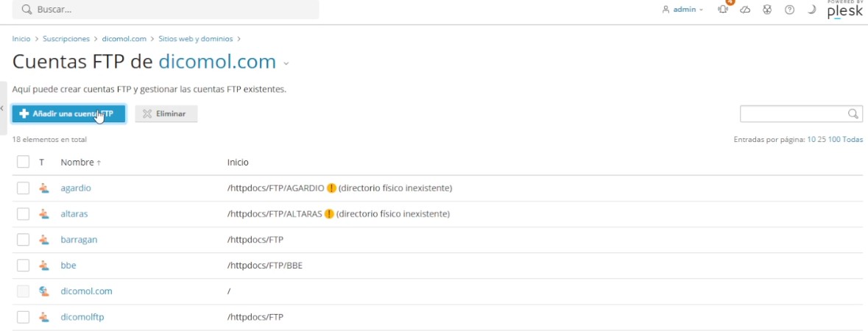Click the top Buscar search field

pyautogui.click(x=166, y=10)
